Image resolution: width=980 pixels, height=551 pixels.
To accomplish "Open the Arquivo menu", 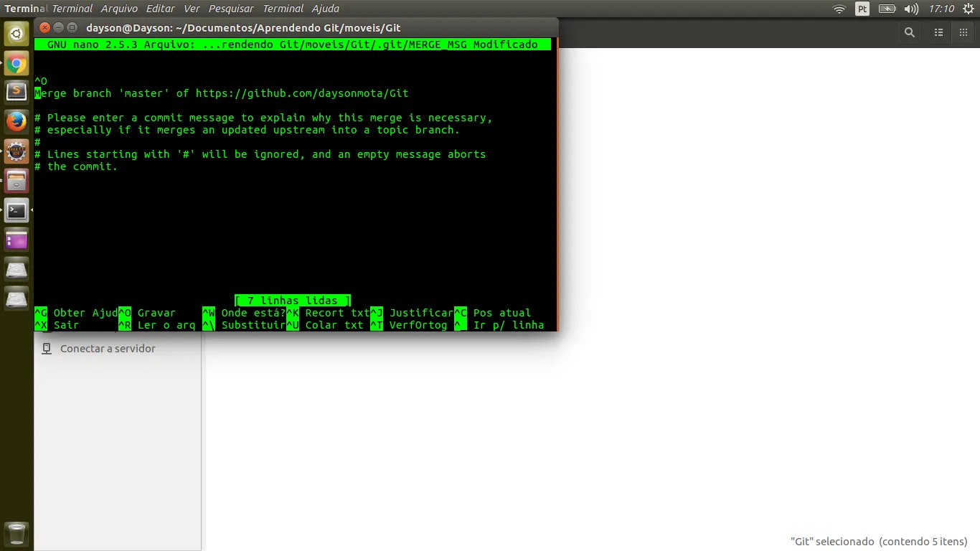I will pyautogui.click(x=118, y=9).
